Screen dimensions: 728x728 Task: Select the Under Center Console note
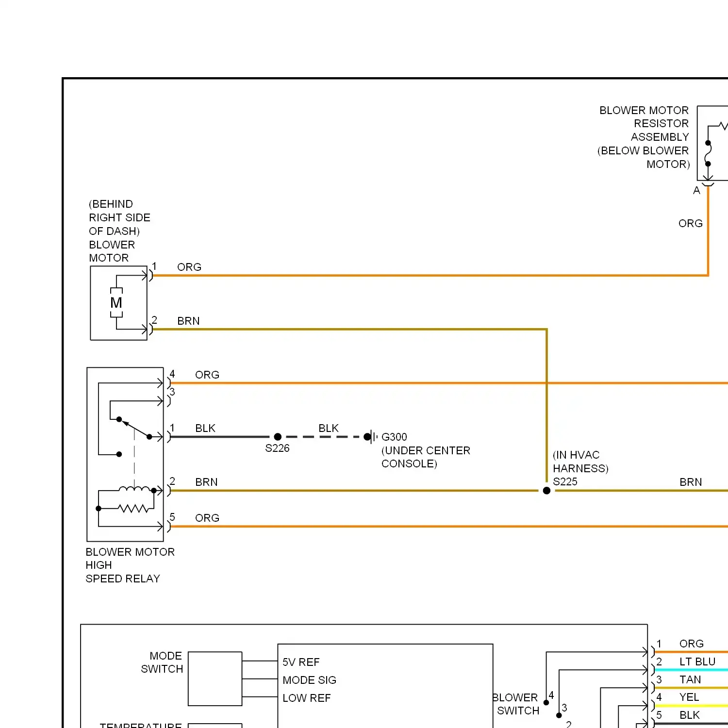pos(426,457)
